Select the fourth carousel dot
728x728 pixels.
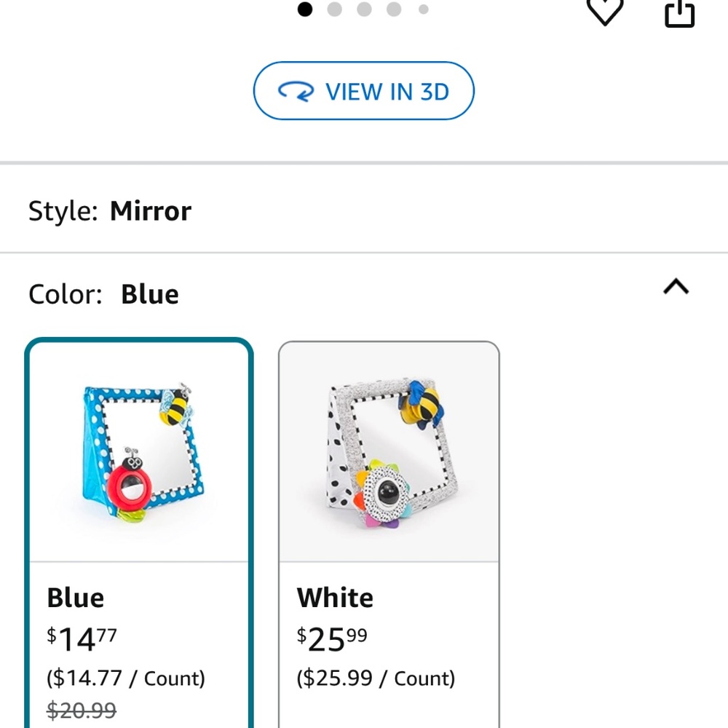coord(394,9)
